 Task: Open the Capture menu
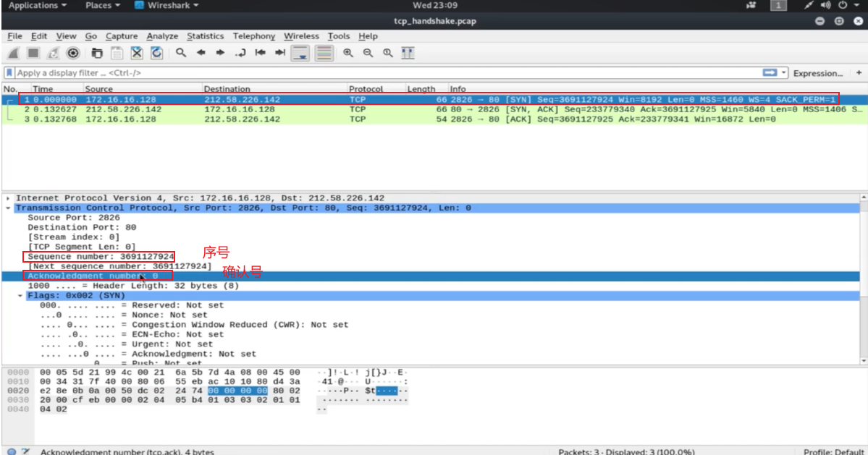click(x=122, y=36)
